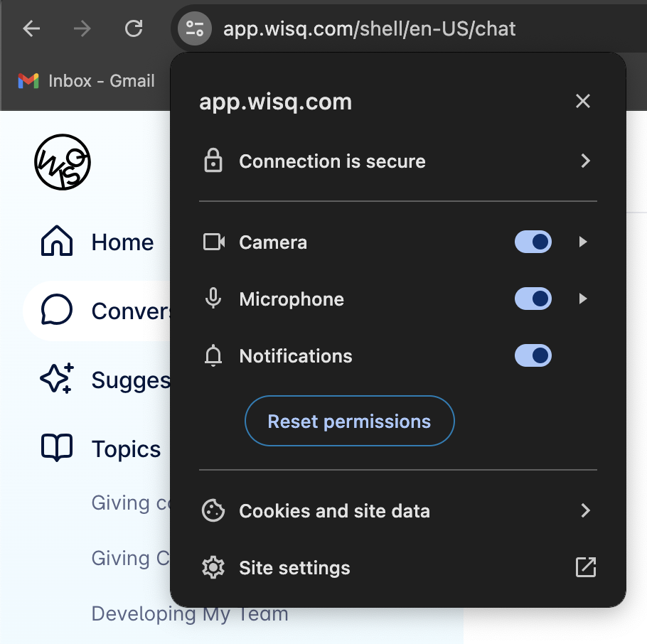The height and width of the screenshot is (644, 647).
Task: Click the address bar URL
Action: (369, 28)
